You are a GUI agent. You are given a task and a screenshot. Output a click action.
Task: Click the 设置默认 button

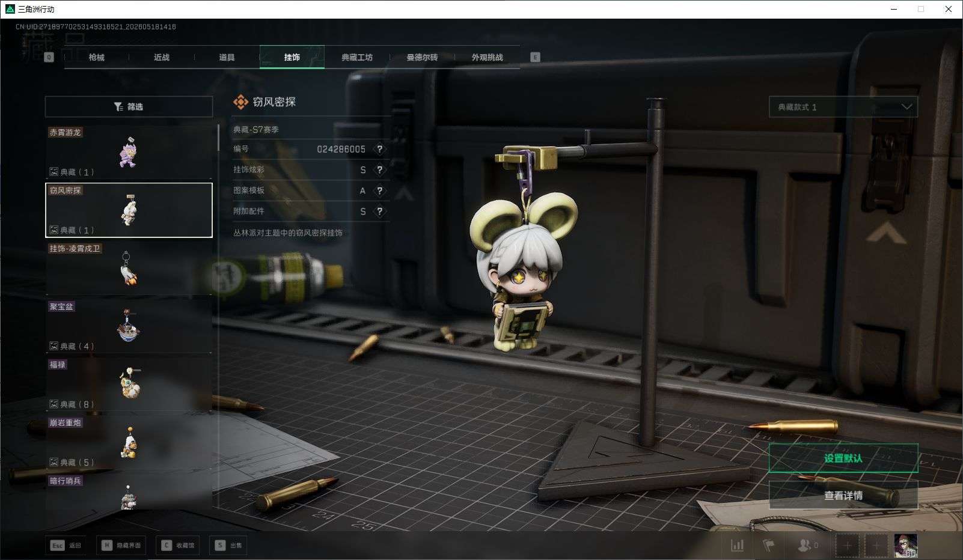pyautogui.click(x=843, y=458)
